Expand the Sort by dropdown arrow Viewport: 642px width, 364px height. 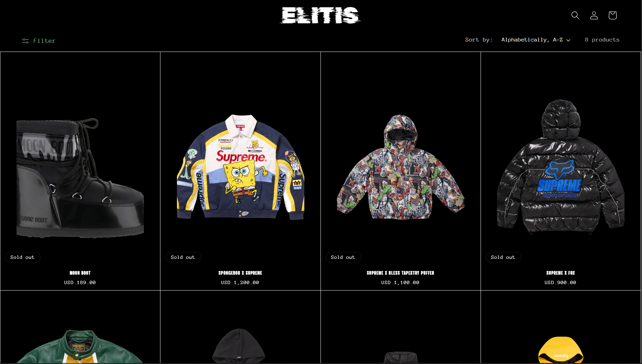coord(568,40)
